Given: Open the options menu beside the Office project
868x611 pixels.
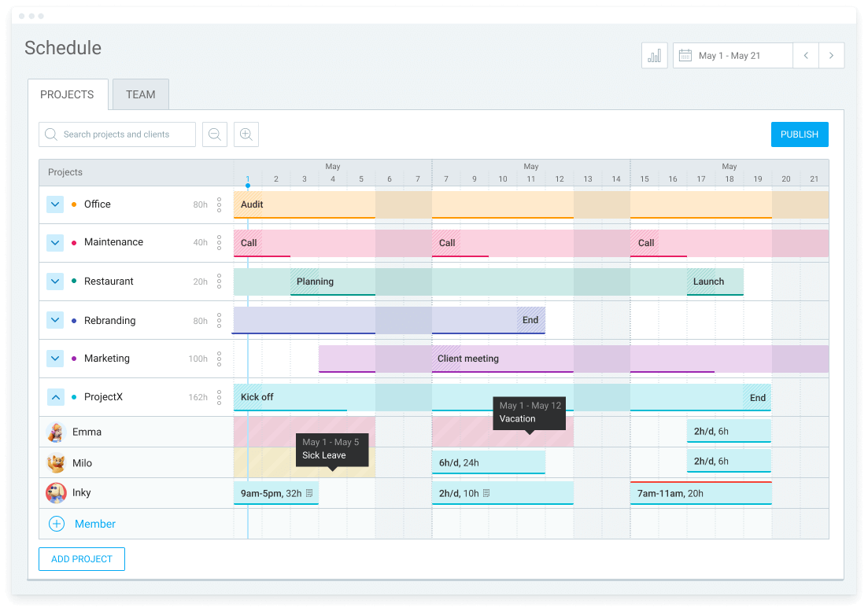Looking at the screenshot, I should coord(219,204).
